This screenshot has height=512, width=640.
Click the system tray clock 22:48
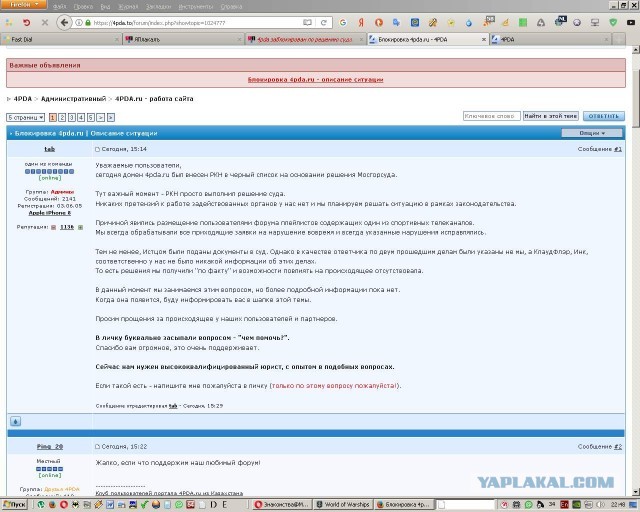[x=618, y=505]
